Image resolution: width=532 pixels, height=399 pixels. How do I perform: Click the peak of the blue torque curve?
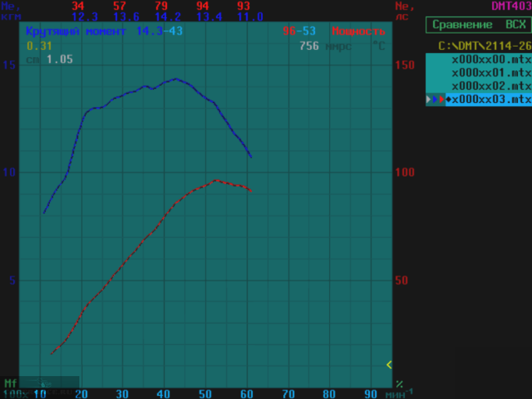[176, 79]
